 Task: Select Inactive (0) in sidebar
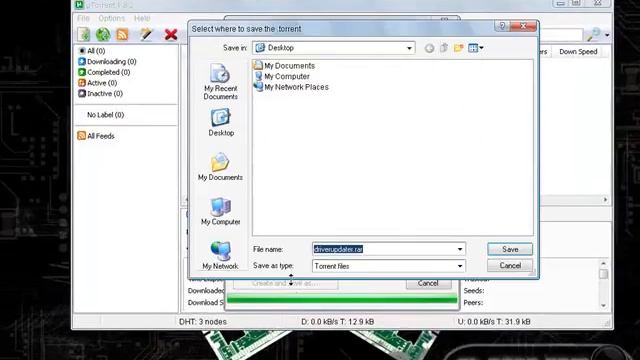tap(100, 93)
